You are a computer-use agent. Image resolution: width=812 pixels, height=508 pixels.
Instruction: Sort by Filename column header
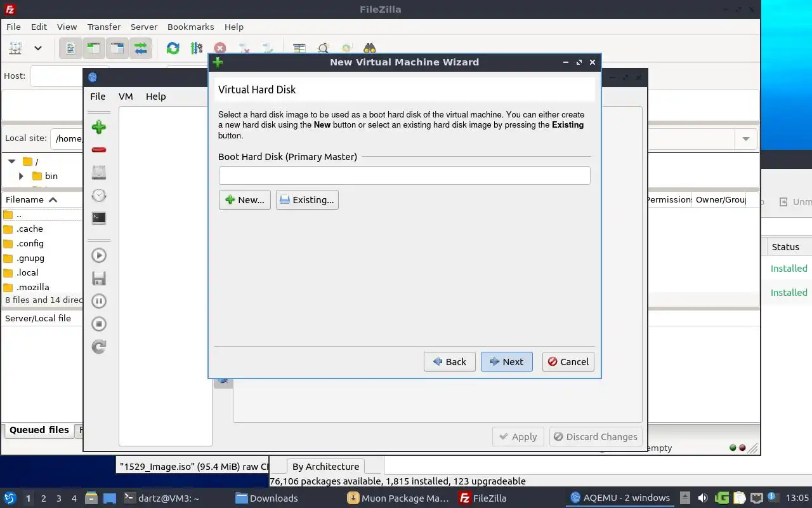[41, 199]
